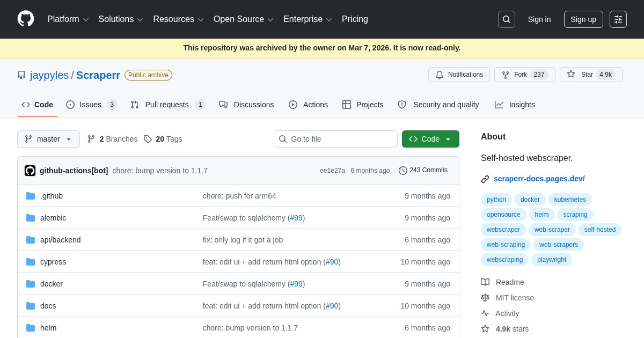Click the Activity pulse icon

[x=485, y=313]
